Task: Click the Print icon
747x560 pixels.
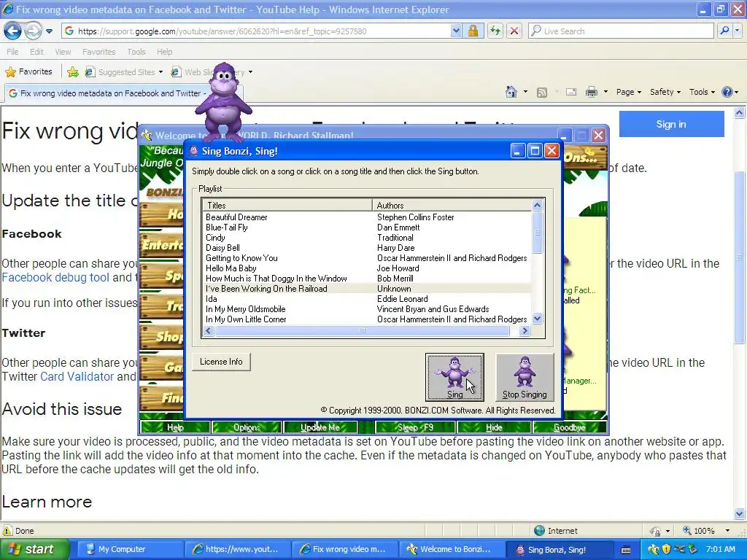Action: point(591,92)
